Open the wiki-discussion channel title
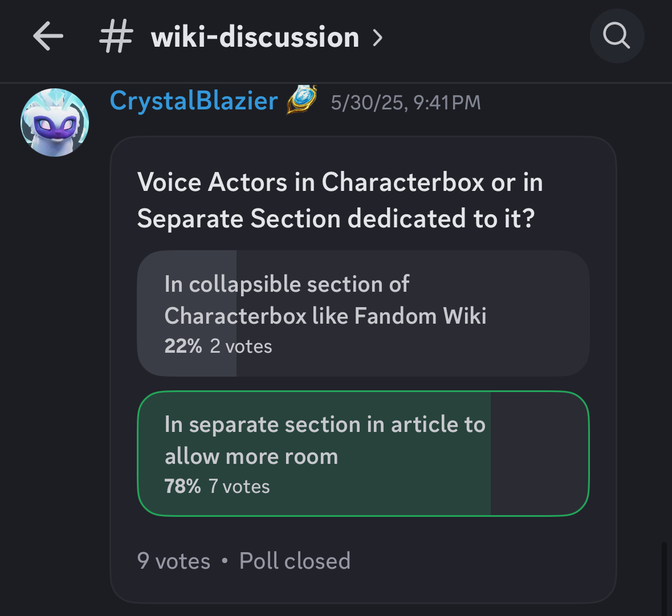This screenshot has width=672, height=616. pyautogui.click(x=255, y=37)
